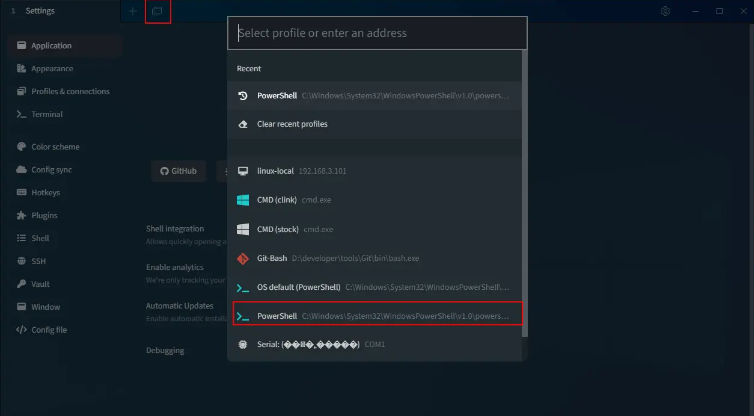Focus the Select profile or enter address field
This screenshot has width=754, height=416.
pos(377,33)
